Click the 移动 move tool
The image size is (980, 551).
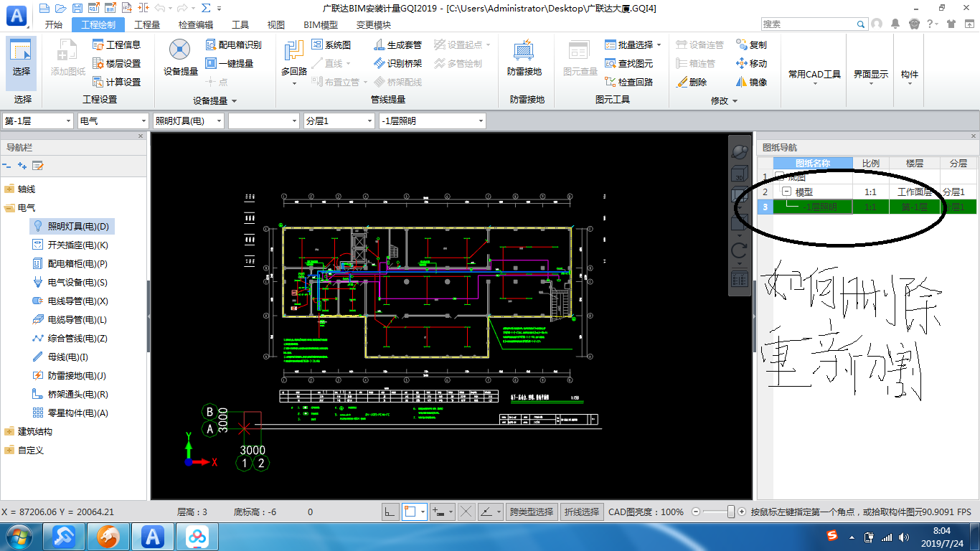(752, 63)
